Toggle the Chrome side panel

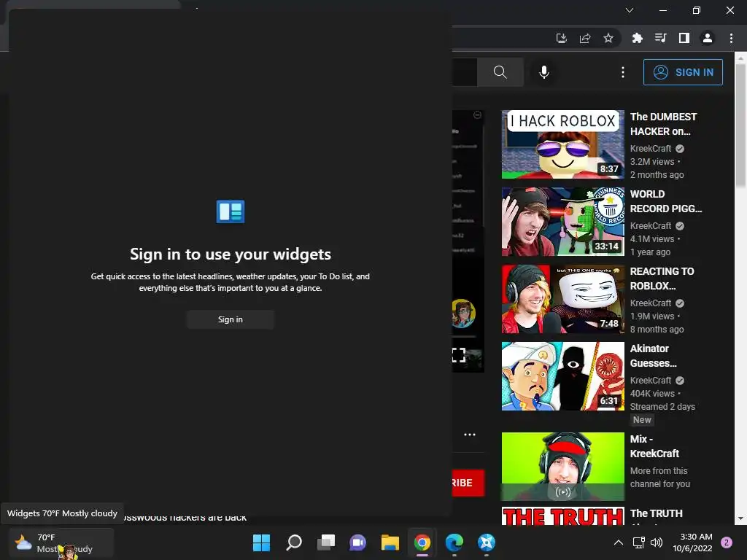click(684, 38)
